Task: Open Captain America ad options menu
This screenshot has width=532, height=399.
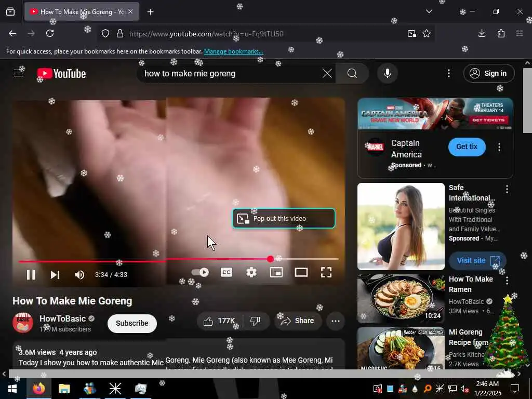Action: pyautogui.click(x=499, y=147)
